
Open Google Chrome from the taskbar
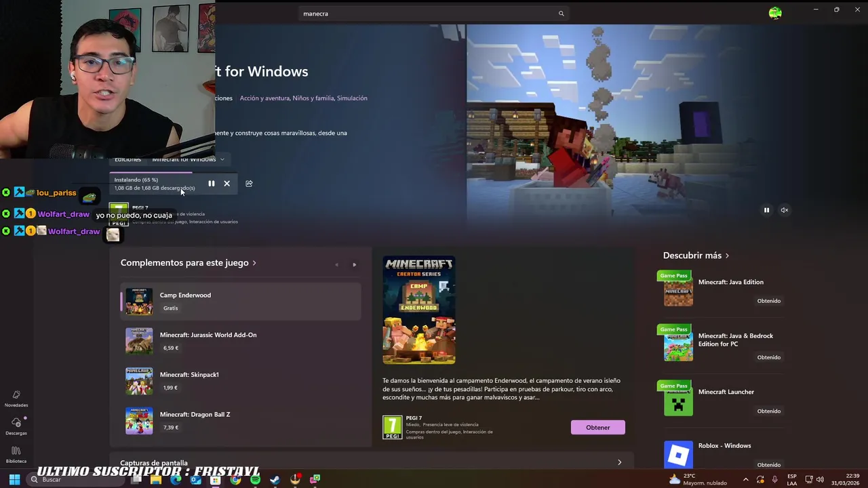coord(235,480)
